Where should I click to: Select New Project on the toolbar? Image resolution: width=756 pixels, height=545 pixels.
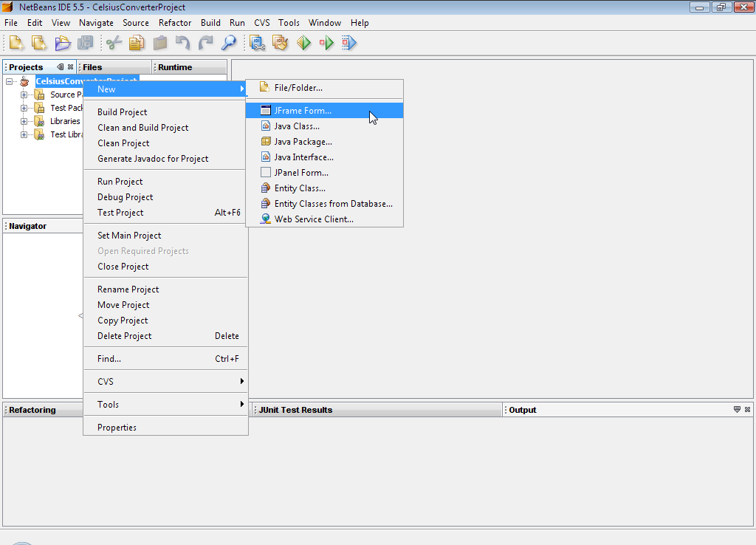click(38, 43)
